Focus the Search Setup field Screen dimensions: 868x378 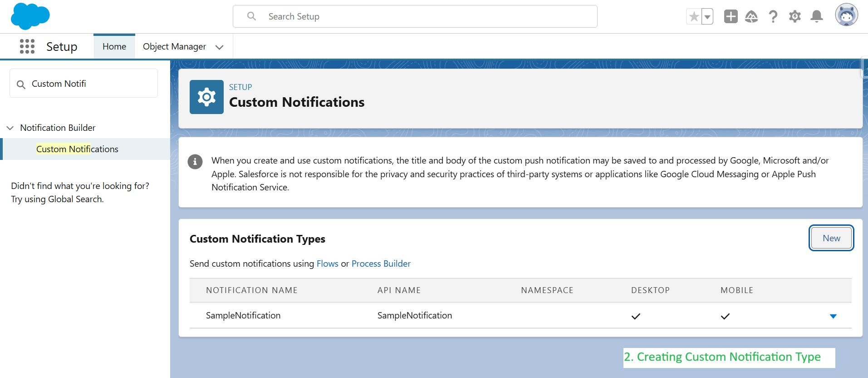pos(415,16)
